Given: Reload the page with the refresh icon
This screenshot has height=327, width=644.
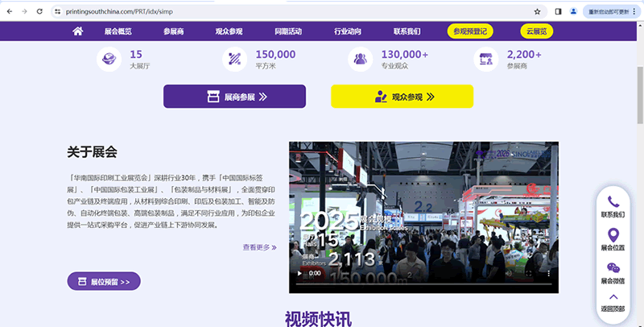Looking at the screenshot, I should point(39,11).
